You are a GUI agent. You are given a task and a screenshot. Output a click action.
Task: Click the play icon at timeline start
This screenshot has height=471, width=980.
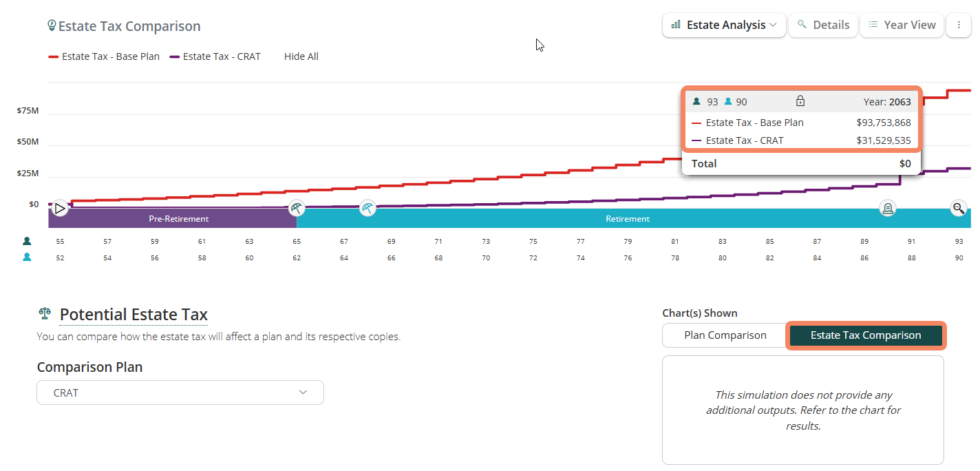pos(60,208)
